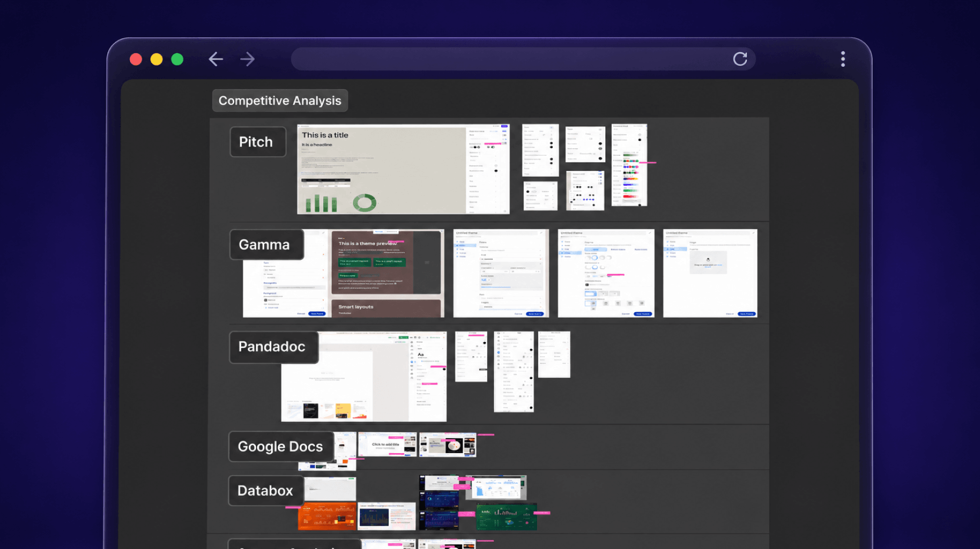Click the browser forward arrow

pos(248,59)
